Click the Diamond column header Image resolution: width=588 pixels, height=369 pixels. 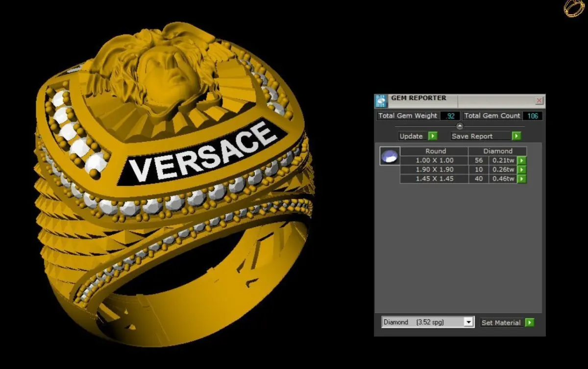(498, 151)
